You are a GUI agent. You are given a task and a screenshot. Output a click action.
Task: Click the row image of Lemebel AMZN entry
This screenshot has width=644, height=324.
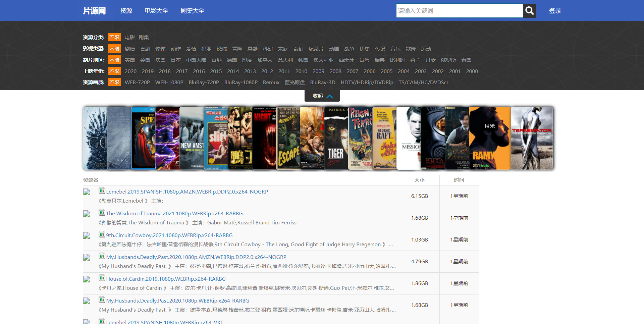pyautogui.click(x=87, y=192)
